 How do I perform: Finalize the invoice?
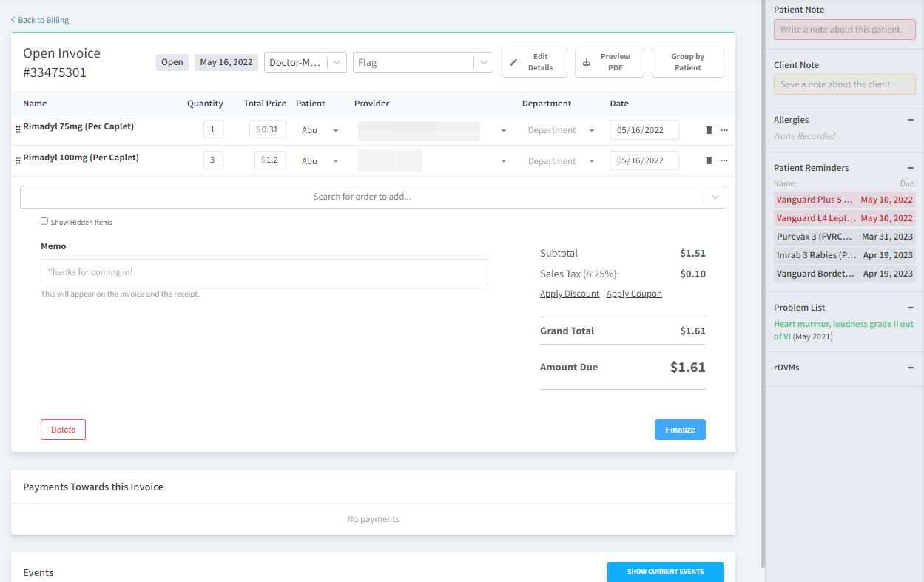[x=680, y=430]
